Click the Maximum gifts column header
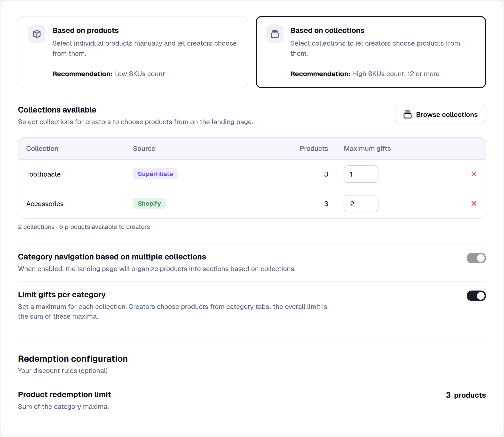This screenshot has width=504, height=437. click(367, 148)
